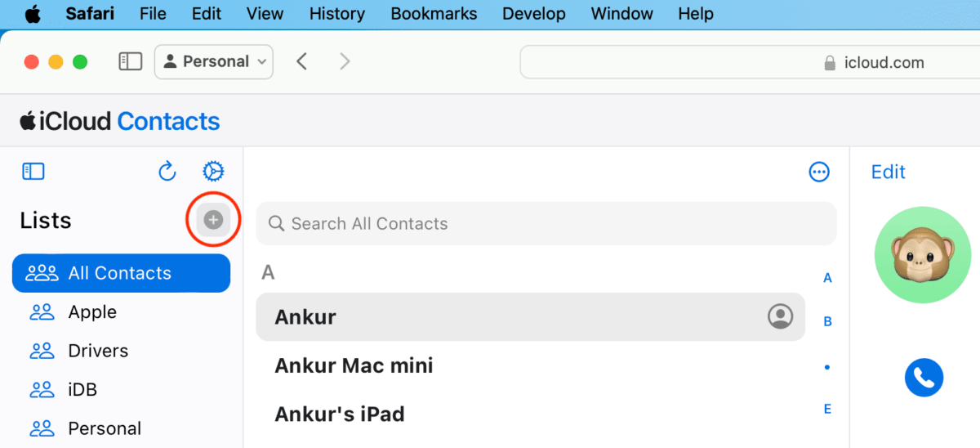Close the Safari window
980x448 pixels.
(x=32, y=62)
